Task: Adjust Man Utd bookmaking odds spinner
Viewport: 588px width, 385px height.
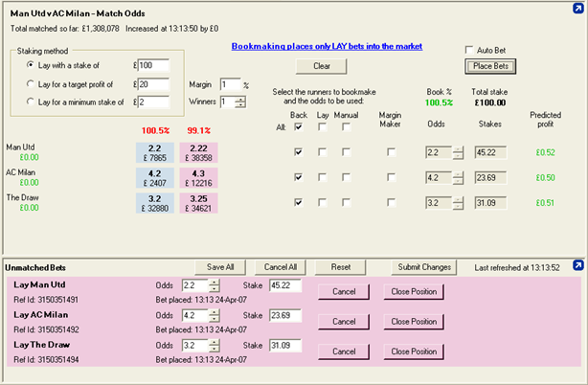Action: (458, 152)
